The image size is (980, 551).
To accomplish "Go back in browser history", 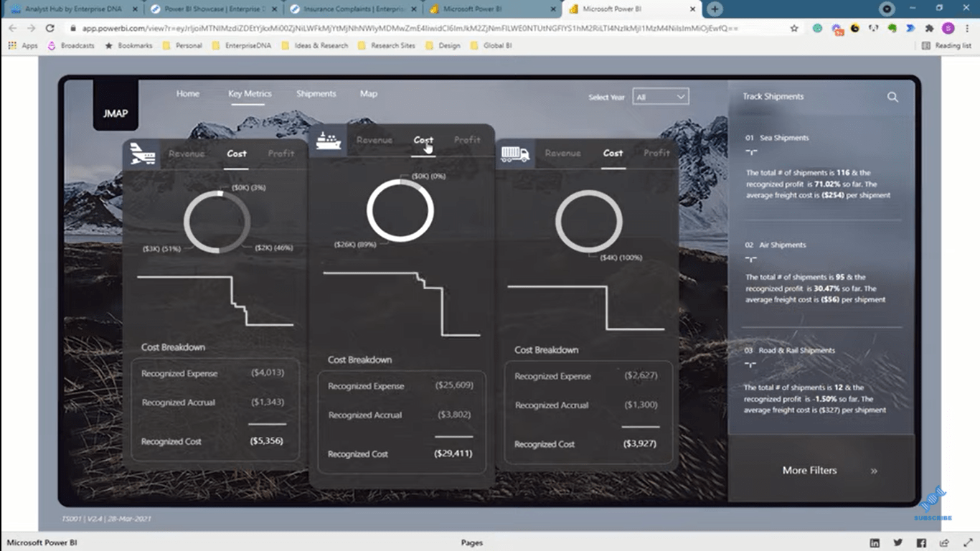I will [12, 28].
